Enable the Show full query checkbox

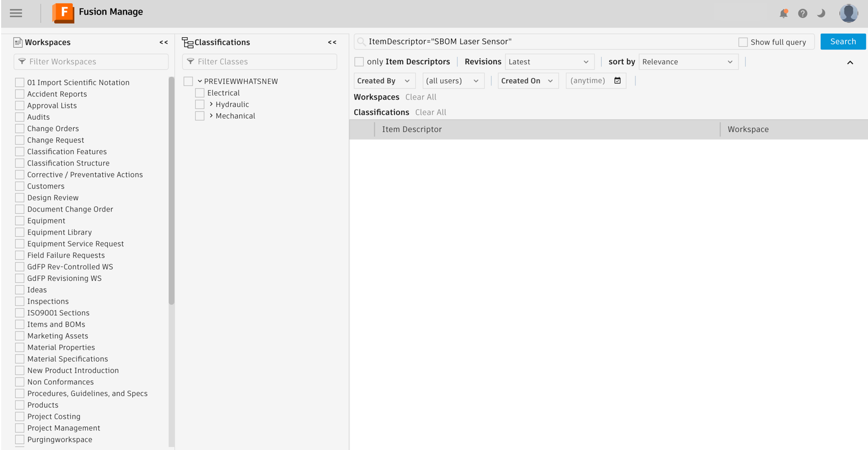coord(743,42)
